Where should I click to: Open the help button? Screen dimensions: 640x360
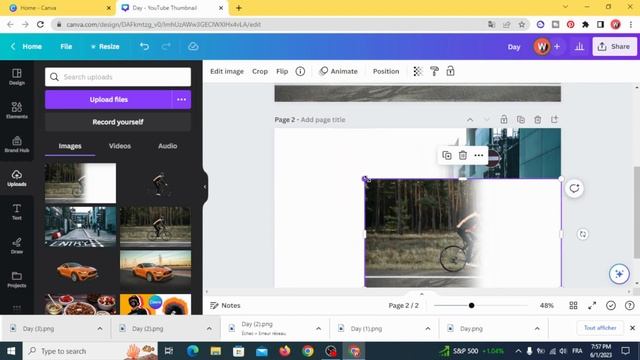[629, 305]
